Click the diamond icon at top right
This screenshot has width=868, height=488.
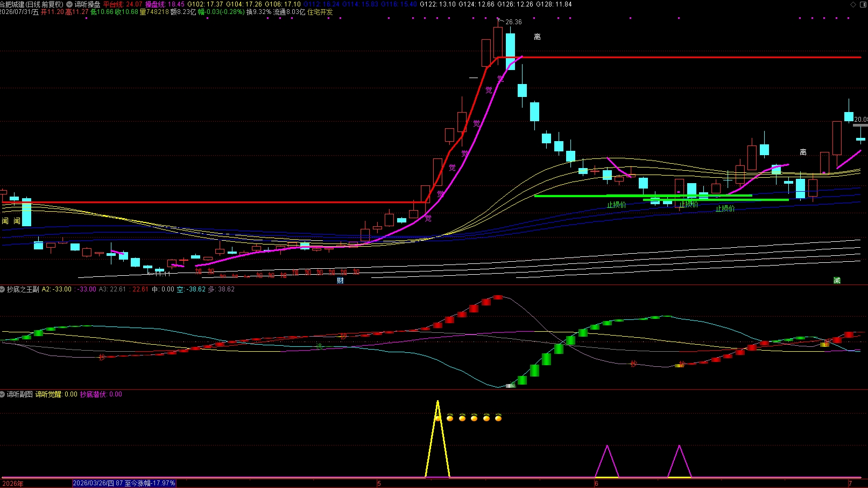[x=853, y=4]
